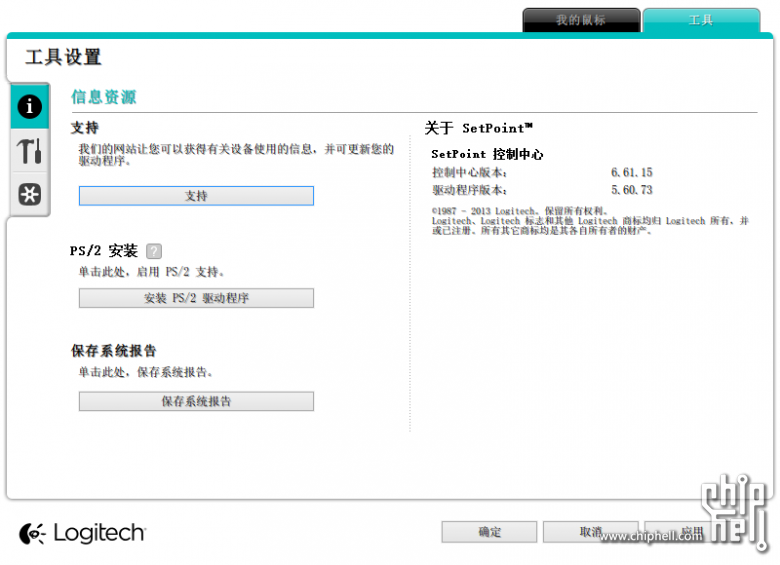Switch to the 我的鼠标 tab
The height and width of the screenshot is (565, 780).
581,20
